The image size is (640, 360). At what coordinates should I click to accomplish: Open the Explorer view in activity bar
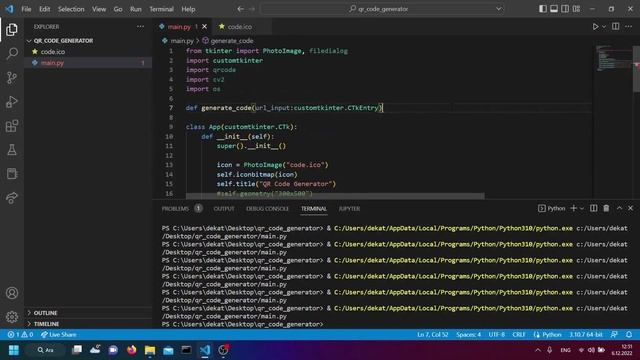click(12, 29)
